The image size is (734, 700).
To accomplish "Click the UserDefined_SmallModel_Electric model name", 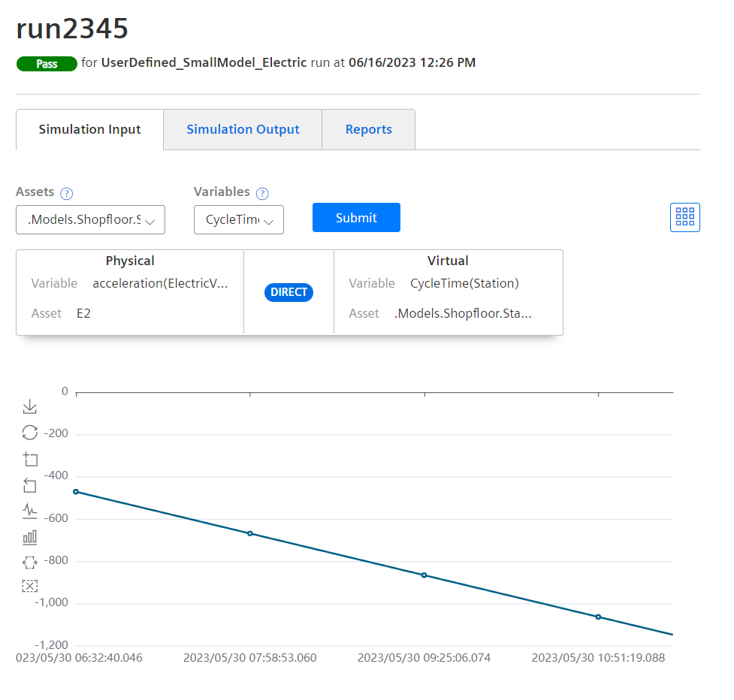I will pos(204,62).
